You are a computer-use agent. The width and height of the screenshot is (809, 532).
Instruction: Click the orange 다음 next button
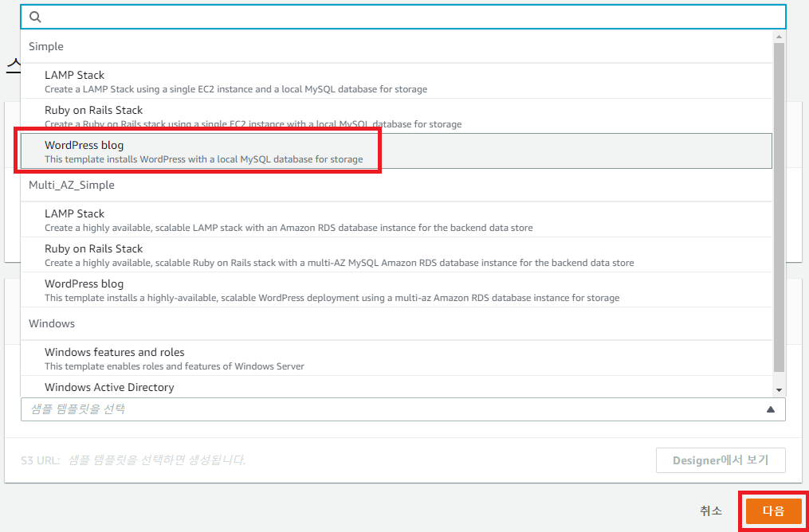[773, 510]
